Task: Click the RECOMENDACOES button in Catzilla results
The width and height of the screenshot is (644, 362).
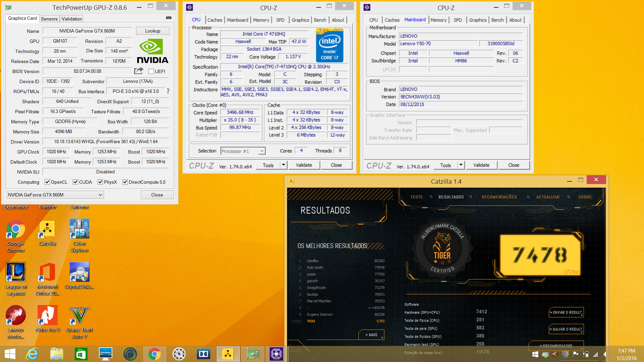Action: 556,346
